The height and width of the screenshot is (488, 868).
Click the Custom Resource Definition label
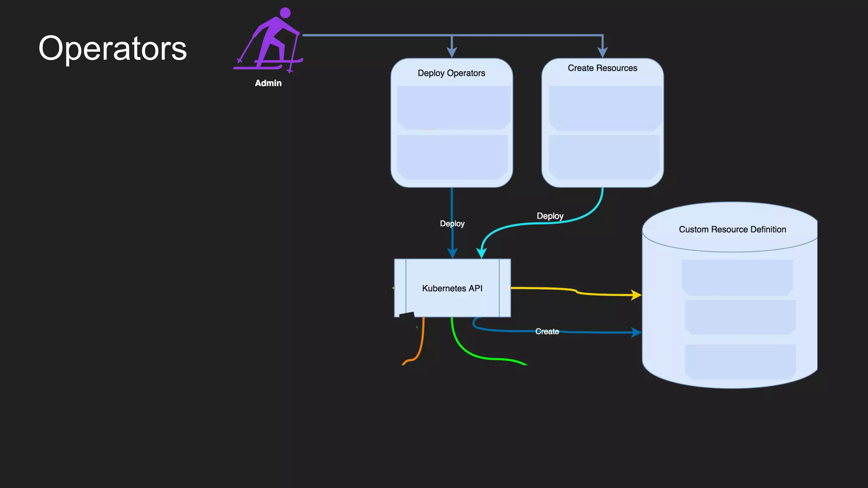732,229
